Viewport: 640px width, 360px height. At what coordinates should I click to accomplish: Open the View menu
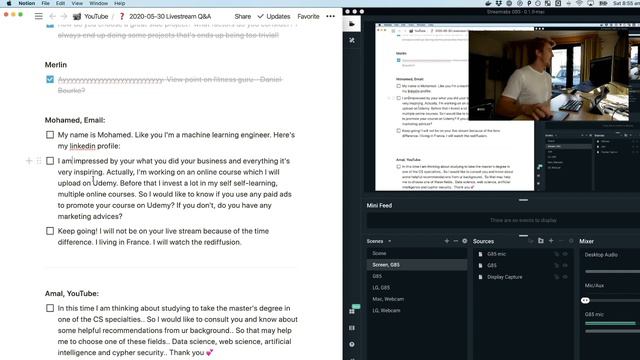(77, 3)
